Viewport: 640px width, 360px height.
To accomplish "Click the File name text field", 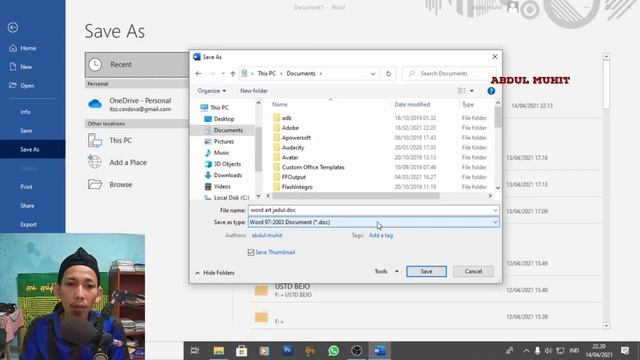I will click(370, 210).
